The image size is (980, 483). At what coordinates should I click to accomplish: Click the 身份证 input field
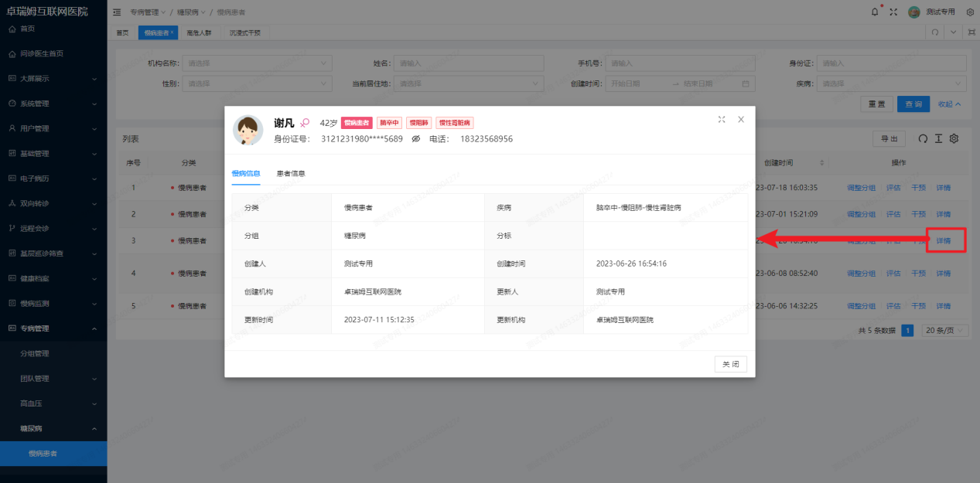891,63
